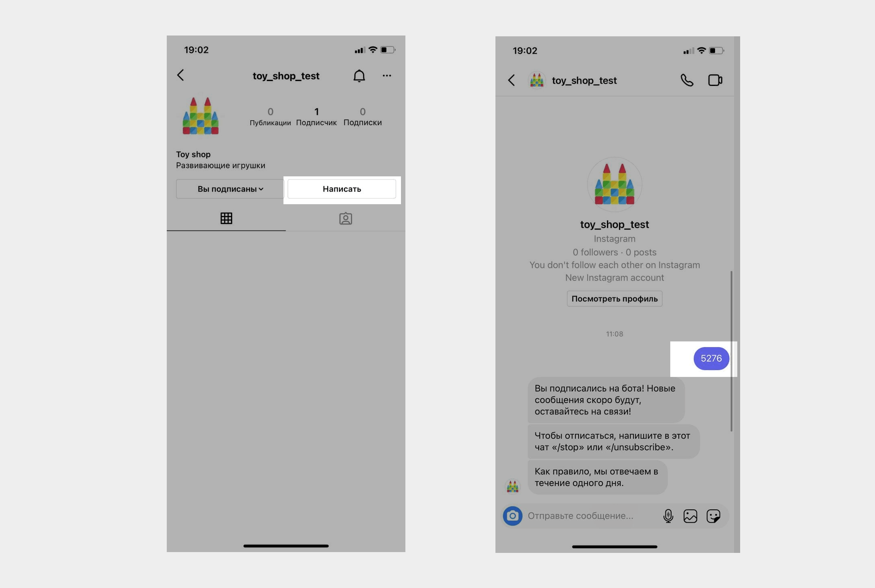
Task: Tap the grid view icon
Action: click(227, 218)
